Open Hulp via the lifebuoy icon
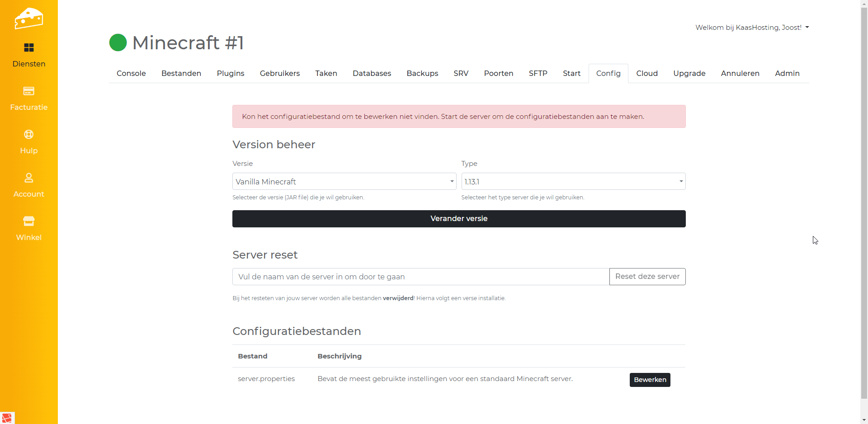The width and height of the screenshot is (868, 424). point(29,135)
